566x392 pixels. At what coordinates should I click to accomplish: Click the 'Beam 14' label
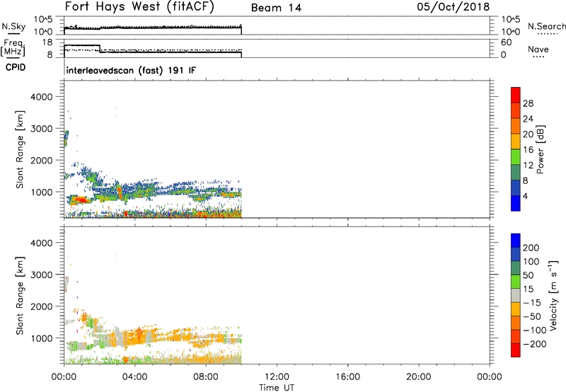[276, 8]
